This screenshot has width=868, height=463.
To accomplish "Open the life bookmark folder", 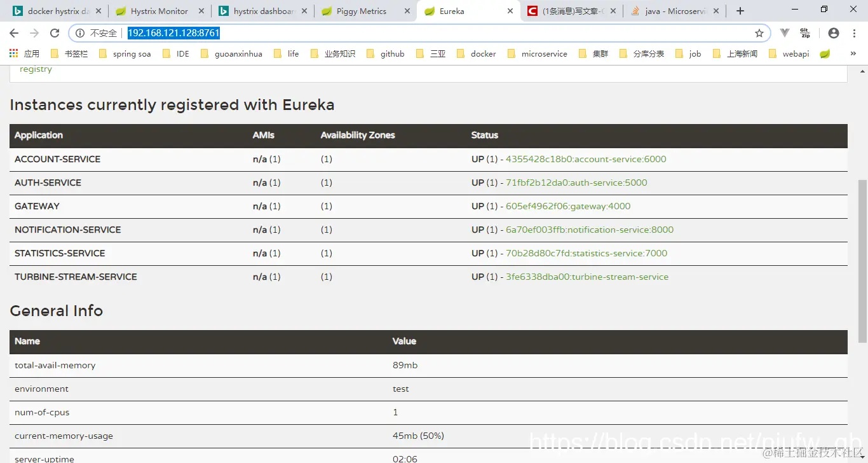I will [x=286, y=53].
